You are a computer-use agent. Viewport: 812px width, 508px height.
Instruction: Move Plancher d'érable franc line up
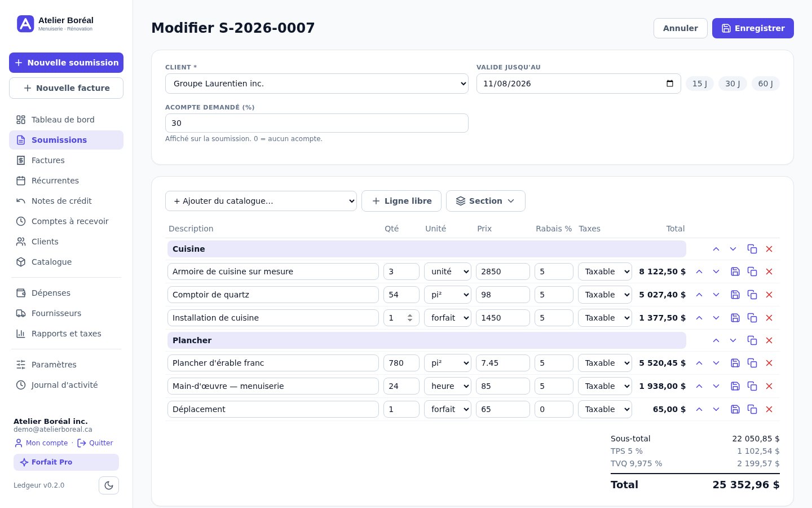click(x=699, y=363)
